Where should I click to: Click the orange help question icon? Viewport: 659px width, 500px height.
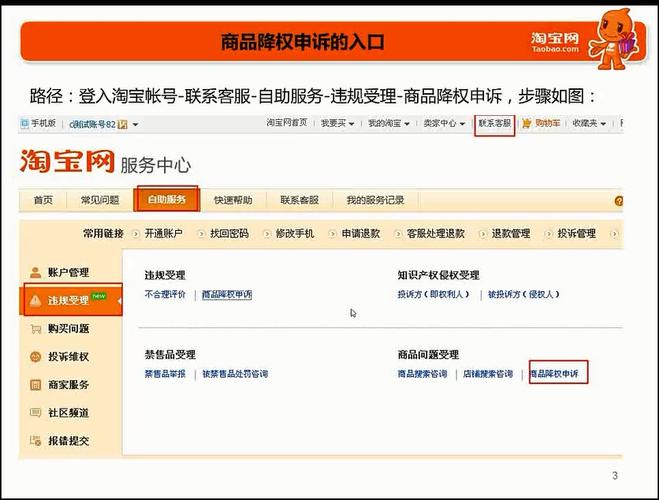point(619,201)
